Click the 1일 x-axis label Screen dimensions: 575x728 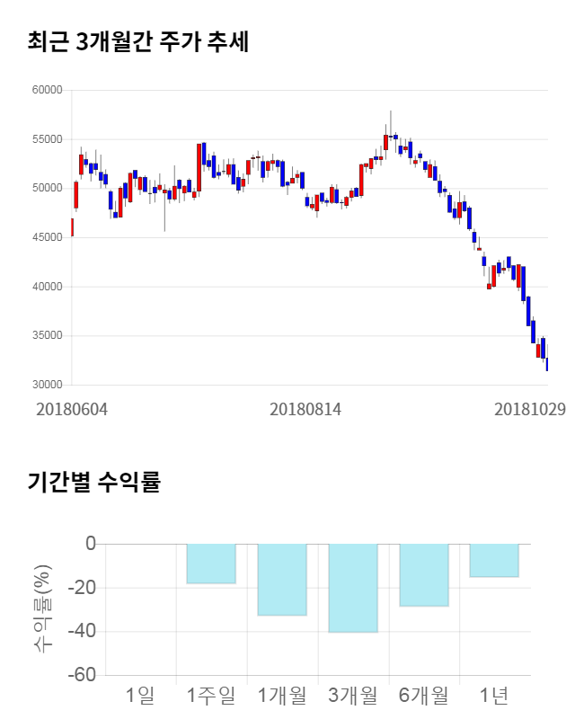pos(140,695)
